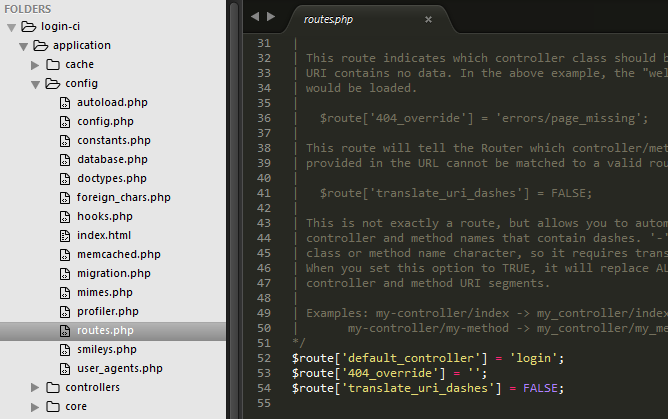Open profiler.php file

(x=108, y=311)
